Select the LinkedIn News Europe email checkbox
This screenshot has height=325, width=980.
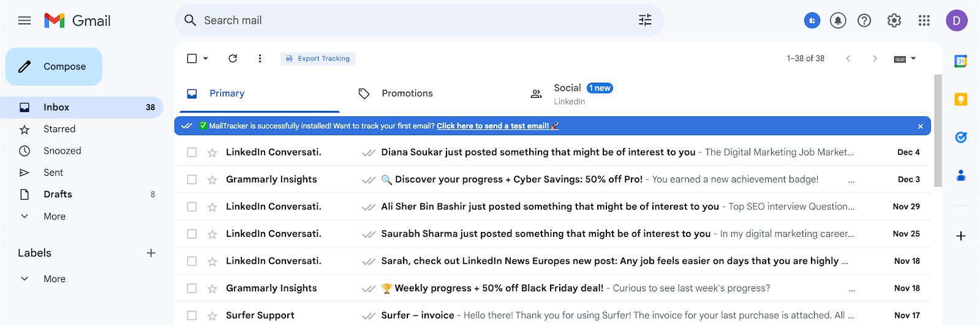pyautogui.click(x=192, y=261)
